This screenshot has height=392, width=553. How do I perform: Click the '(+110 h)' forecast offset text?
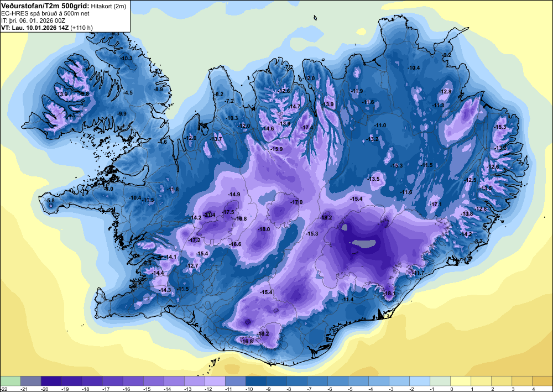point(81,28)
